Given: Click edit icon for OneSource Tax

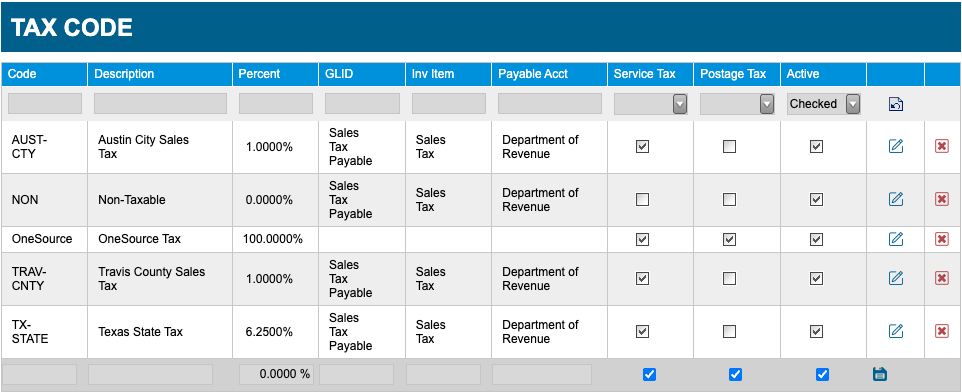Looking at the screenshot, I should coord(896,239).
